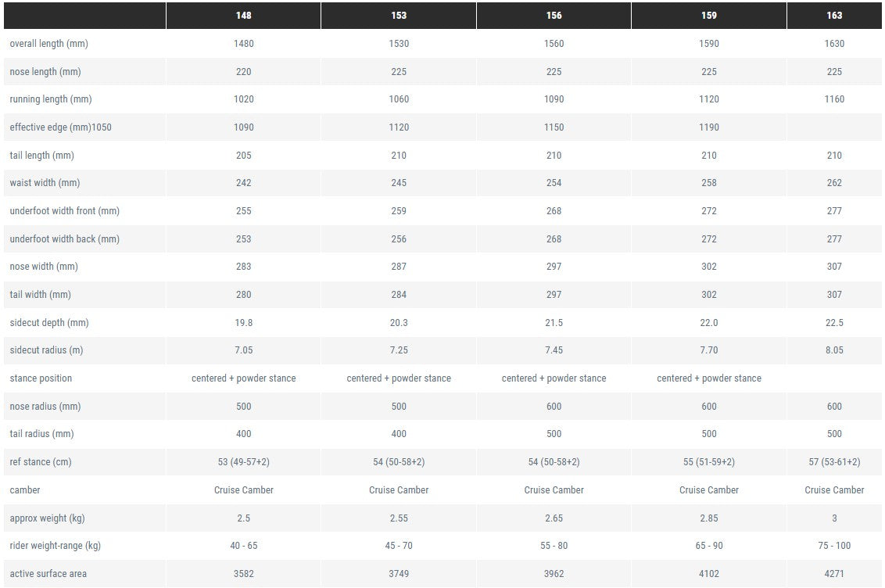Click the 159 column header

click(x=709, y=16)
